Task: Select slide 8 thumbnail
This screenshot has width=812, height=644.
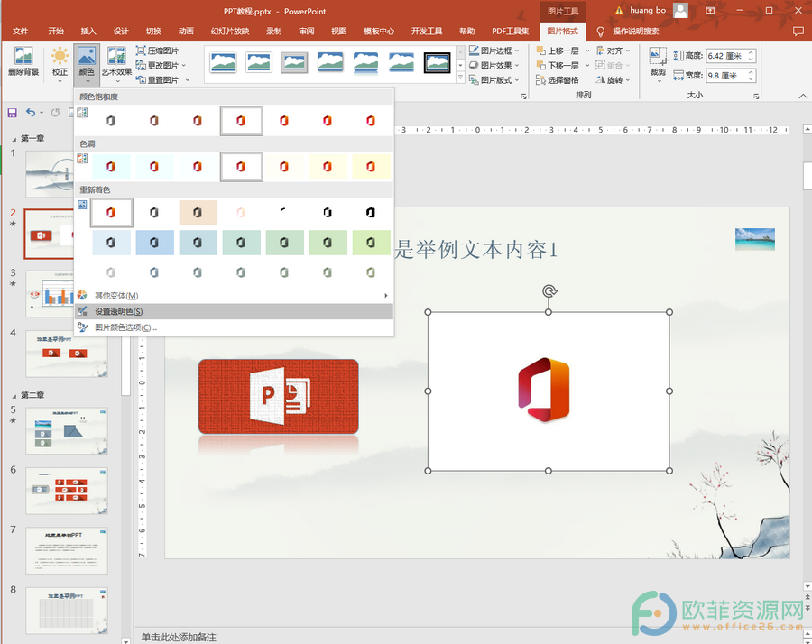Action: coord(67,611)
